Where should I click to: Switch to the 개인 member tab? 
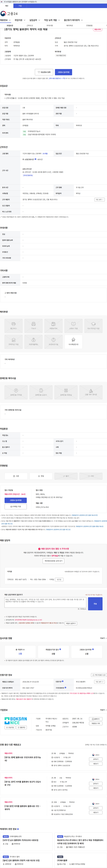(7, 6)
